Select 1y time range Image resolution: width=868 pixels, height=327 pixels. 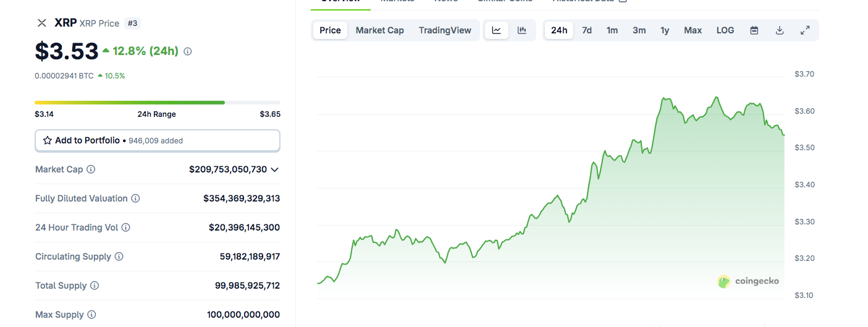[665, 30]
